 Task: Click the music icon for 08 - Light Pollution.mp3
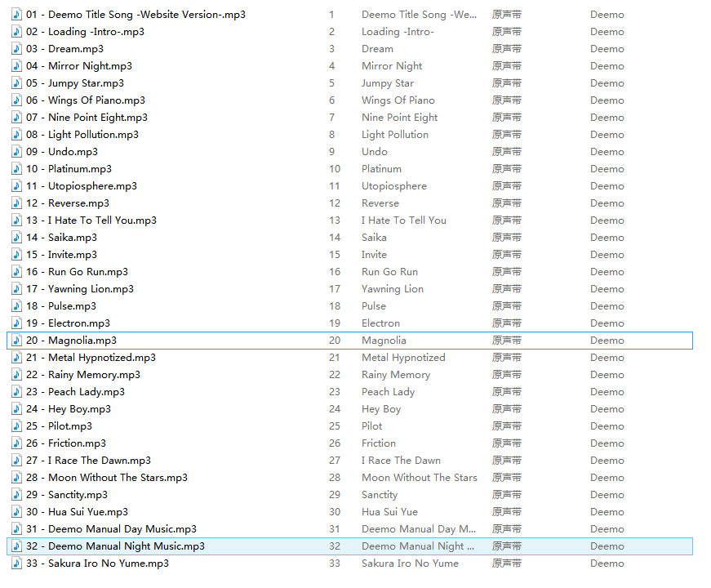[16, 134]
